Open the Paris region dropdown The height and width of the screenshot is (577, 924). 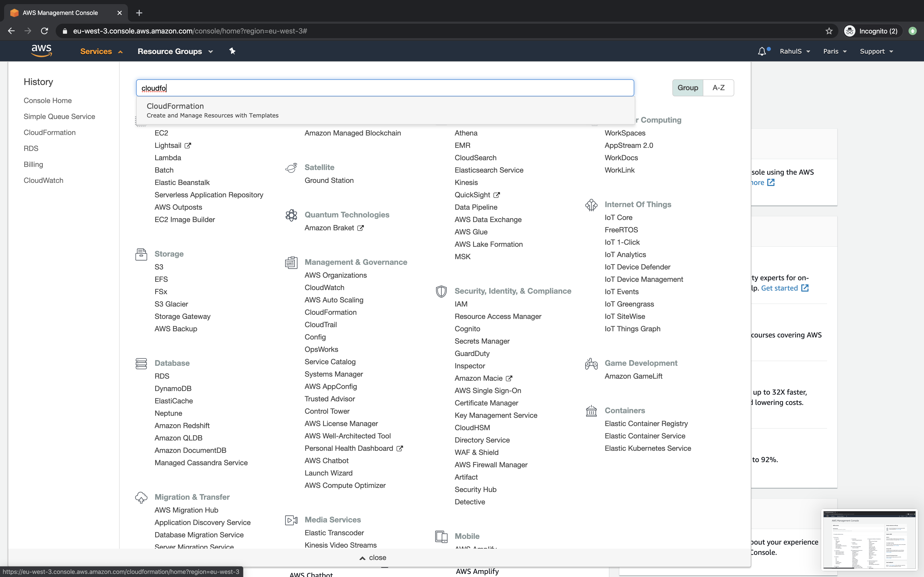(x=835, y=51)
